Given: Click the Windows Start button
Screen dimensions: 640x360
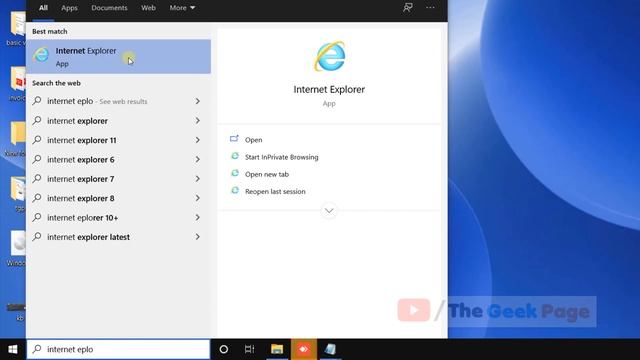Looking at the screenshot, I should (x=13, y=349).
